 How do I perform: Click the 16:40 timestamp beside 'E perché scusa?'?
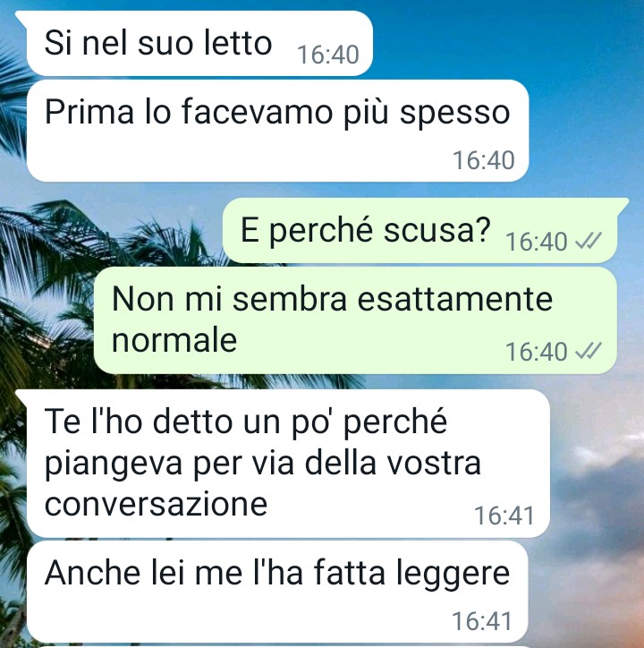537,242
